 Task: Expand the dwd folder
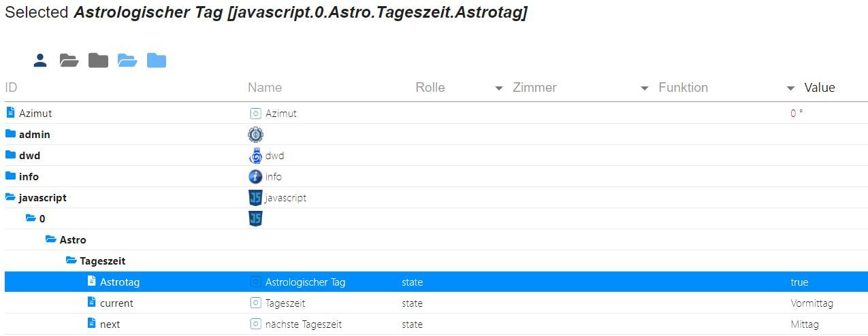(x=11, y=156)
